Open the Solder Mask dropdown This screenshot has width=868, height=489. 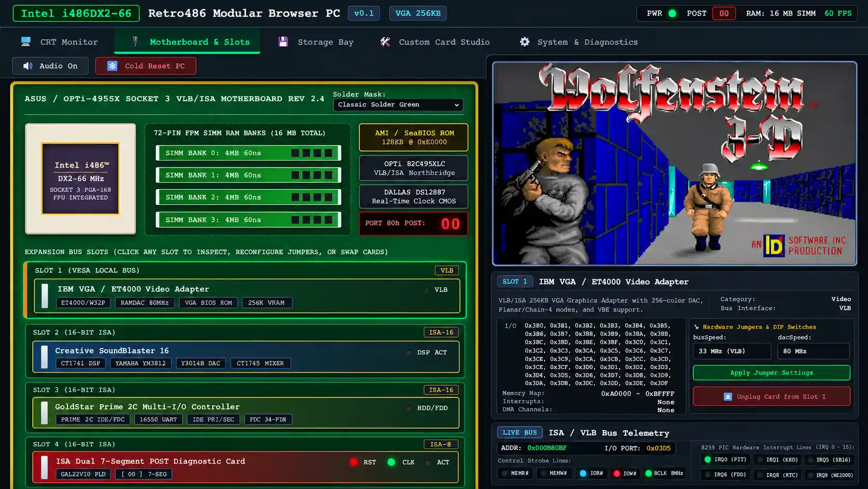398,104
